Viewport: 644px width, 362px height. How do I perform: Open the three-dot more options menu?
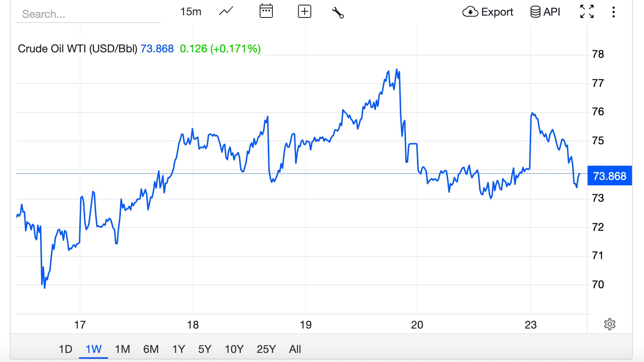[x=613, y=12]
